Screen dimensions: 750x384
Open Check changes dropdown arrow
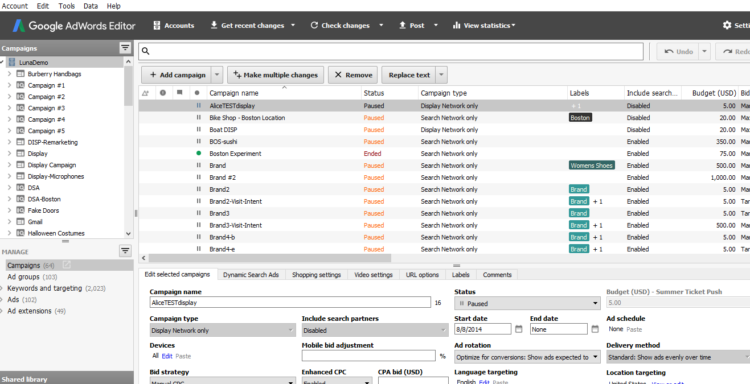381,25
